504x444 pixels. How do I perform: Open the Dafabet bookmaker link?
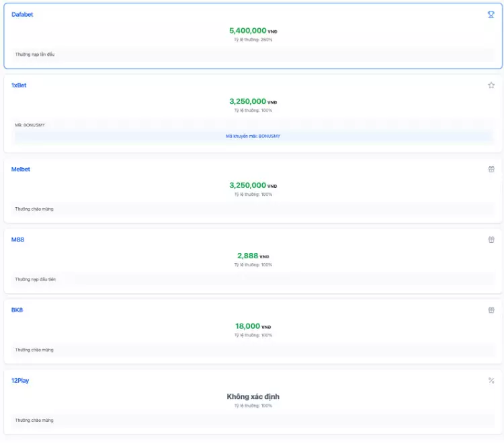pyautogui.click(x=22, y=15)
